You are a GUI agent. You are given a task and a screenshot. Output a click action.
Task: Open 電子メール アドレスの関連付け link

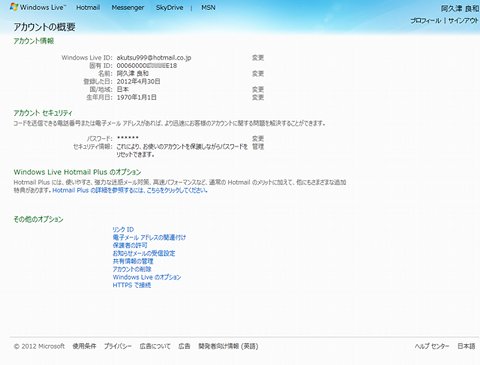(x=149, y=237)
